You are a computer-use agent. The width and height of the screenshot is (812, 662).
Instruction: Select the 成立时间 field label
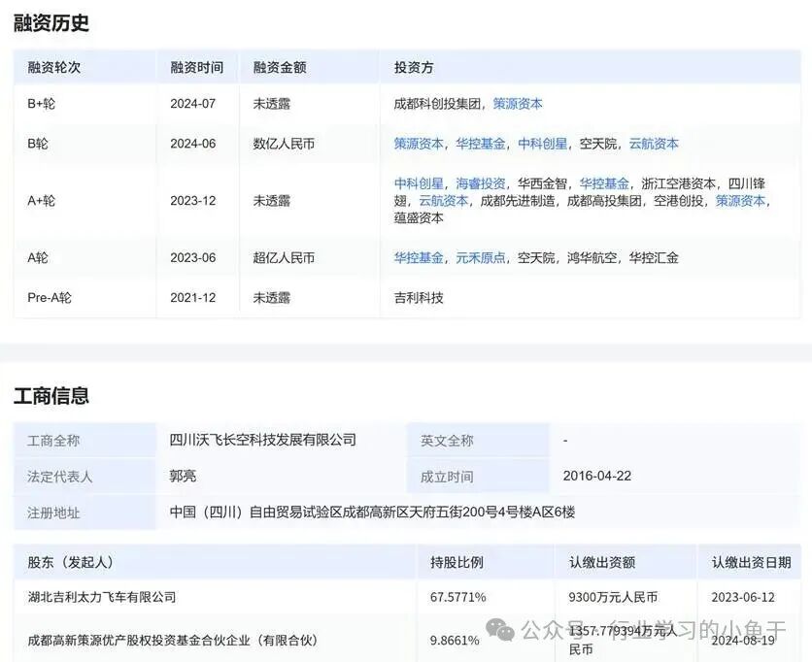(x=447, y=477)
